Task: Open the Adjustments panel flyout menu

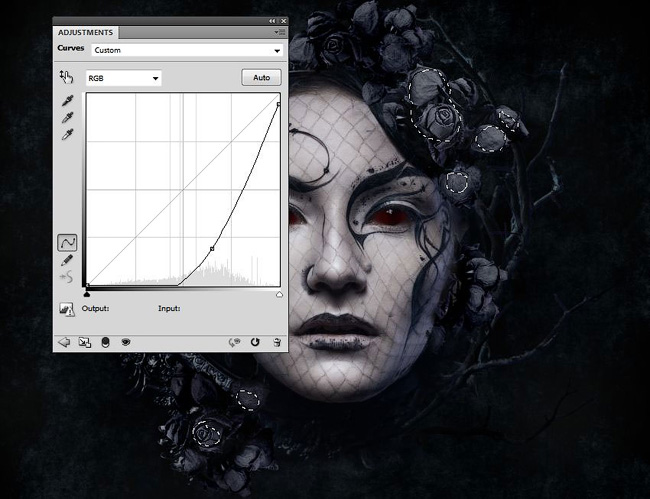Action: (x=281, y=32)
